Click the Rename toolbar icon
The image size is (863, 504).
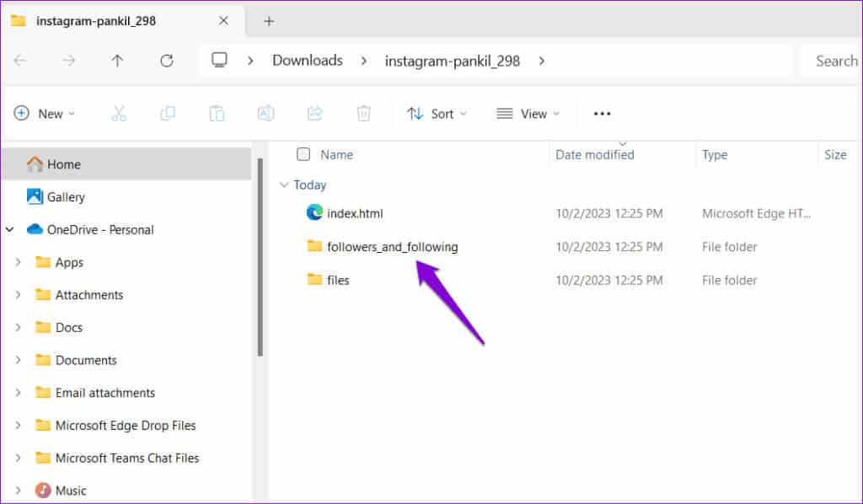point(265,113)
